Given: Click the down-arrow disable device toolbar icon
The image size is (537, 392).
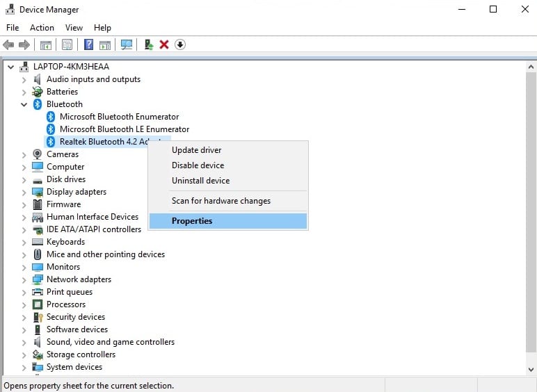Looking at the screenshot, I should point(180,44).
